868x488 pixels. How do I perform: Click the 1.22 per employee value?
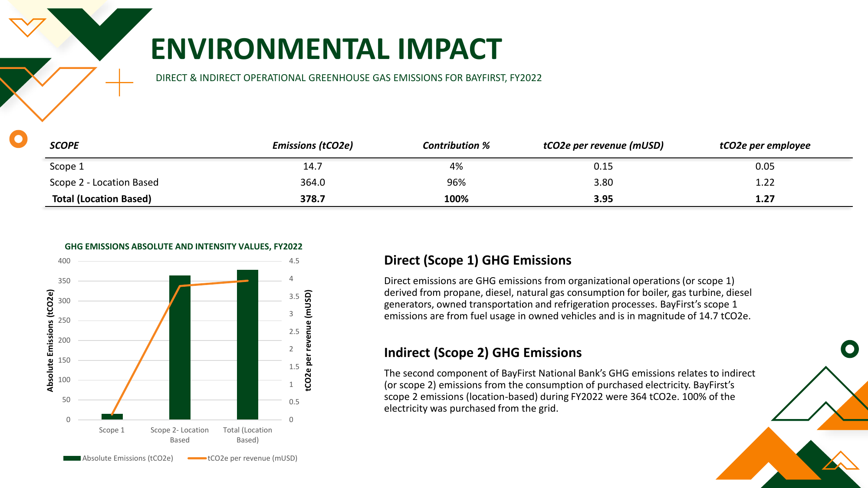click(765, 183)
